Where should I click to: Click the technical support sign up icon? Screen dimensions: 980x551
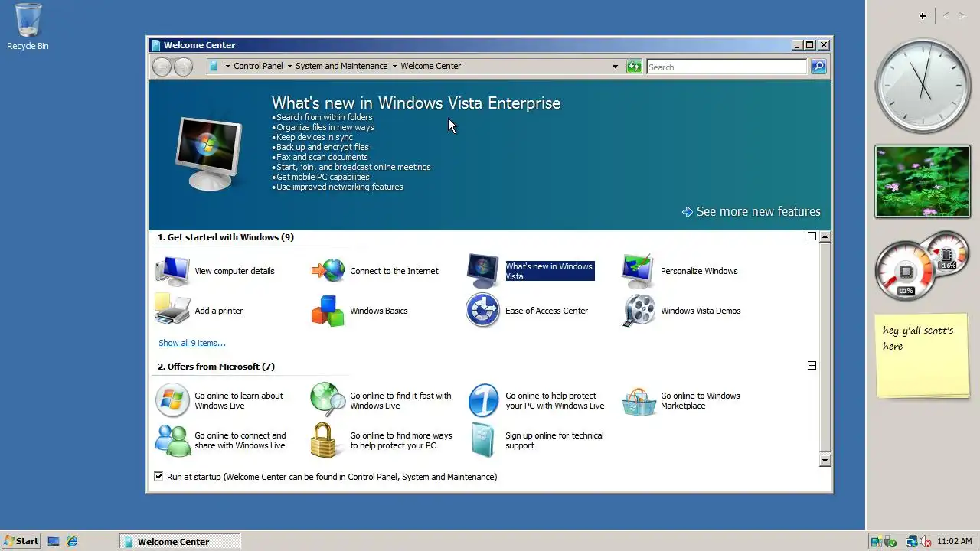coord(483,441)
